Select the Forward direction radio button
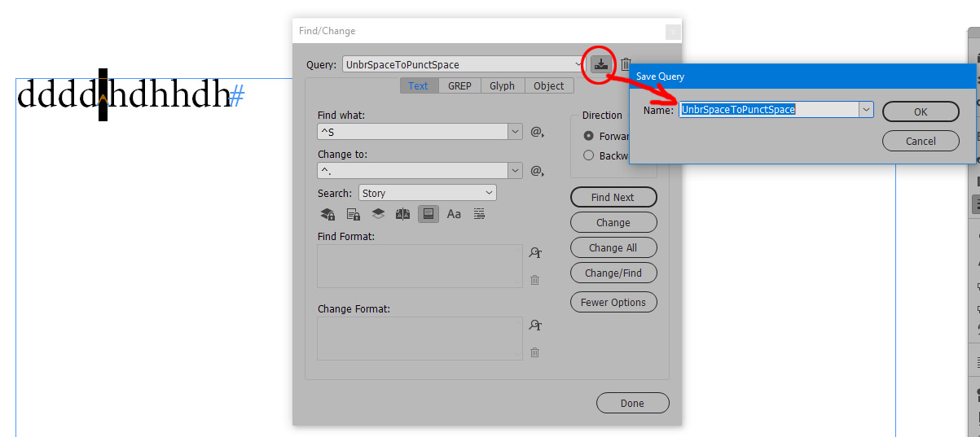 588,136
